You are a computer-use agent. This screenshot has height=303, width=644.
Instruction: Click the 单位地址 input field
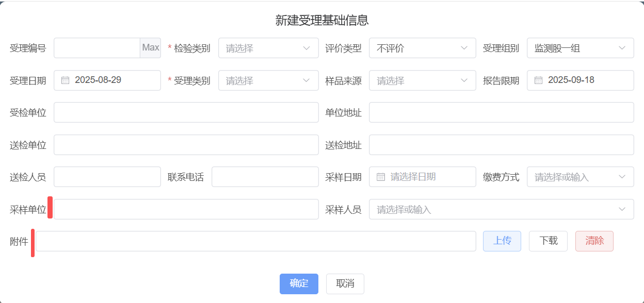click(x=501, y=112)
